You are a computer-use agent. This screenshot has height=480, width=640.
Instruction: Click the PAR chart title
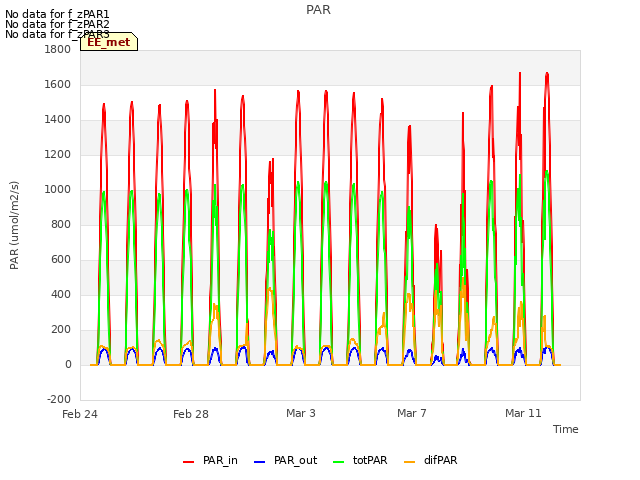318,10
